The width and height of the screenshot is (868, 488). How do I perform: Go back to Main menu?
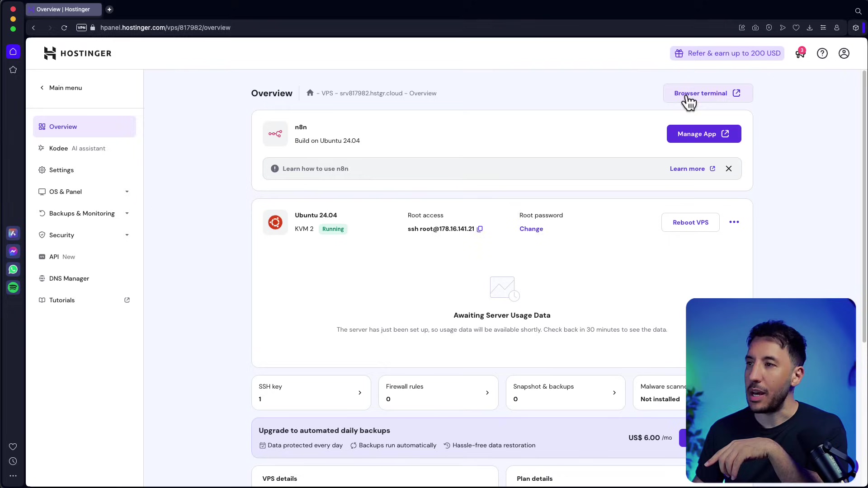61,88
